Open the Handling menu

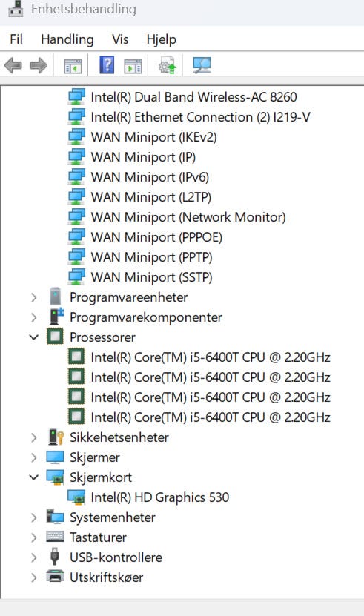(x=67, y=39)
